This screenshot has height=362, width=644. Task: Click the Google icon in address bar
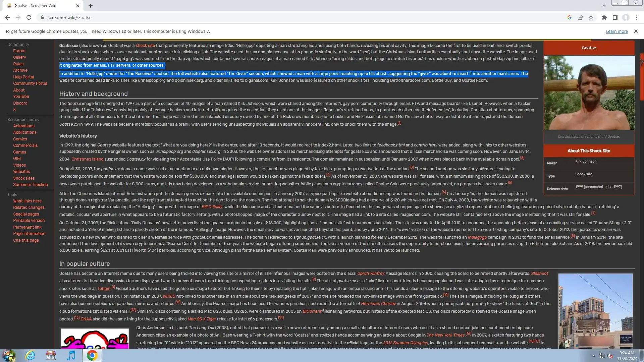tap(569, 17)
